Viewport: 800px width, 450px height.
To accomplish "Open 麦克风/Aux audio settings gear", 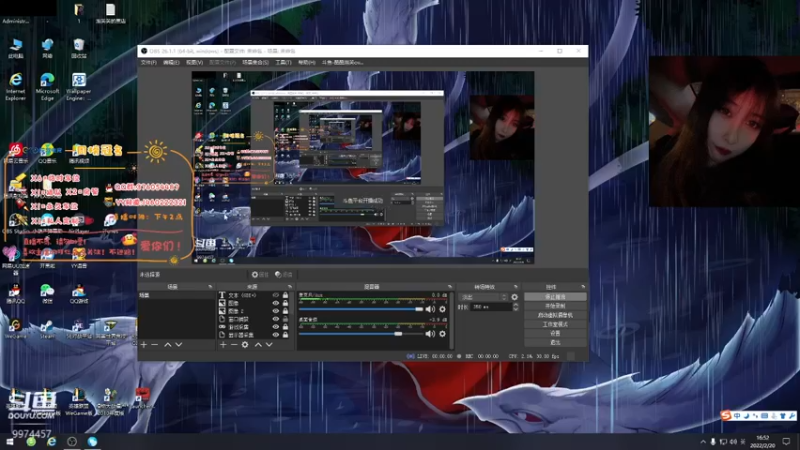I will click(x=442, y=309).
